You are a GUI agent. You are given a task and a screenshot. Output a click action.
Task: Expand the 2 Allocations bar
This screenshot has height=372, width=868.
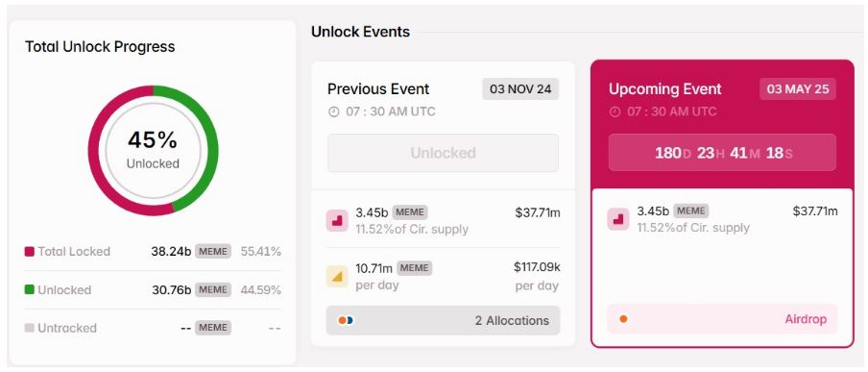pyautogui.click(x=443, y=320)
